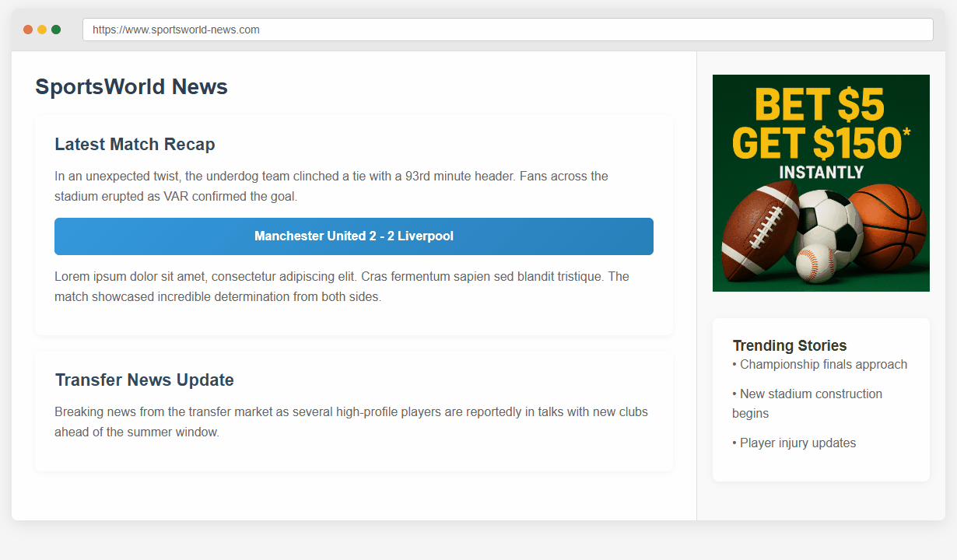Viewport: 957px width, 560px height.
Task: Click the Trending Stories heading
Action: [x=790, y=345]
